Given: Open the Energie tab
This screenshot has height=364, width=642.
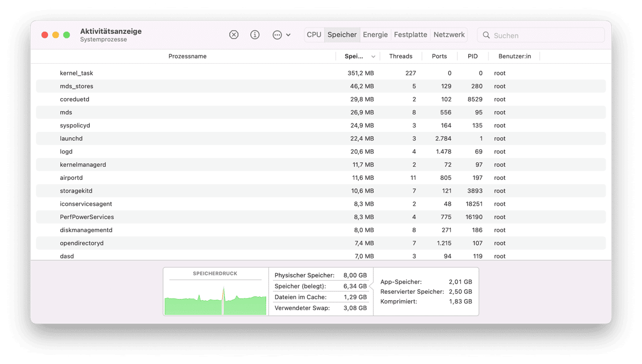Looking at the screenshot, I should tap(375, 35).
